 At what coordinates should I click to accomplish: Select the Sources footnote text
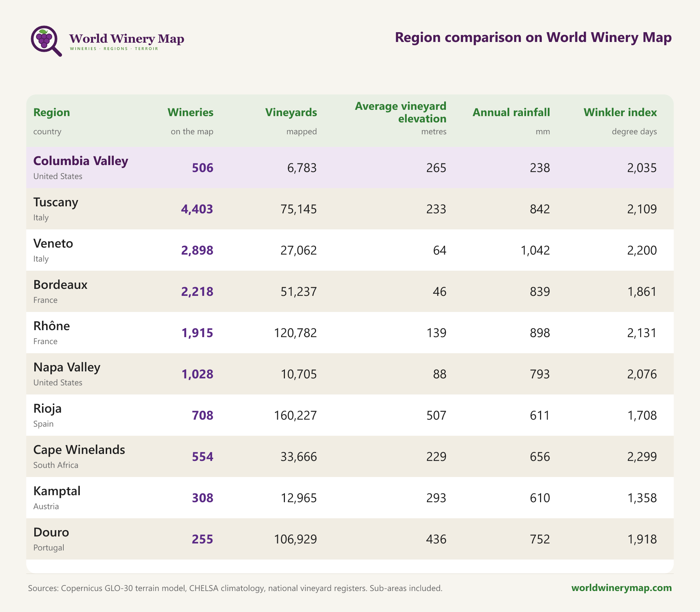[235, 588]
